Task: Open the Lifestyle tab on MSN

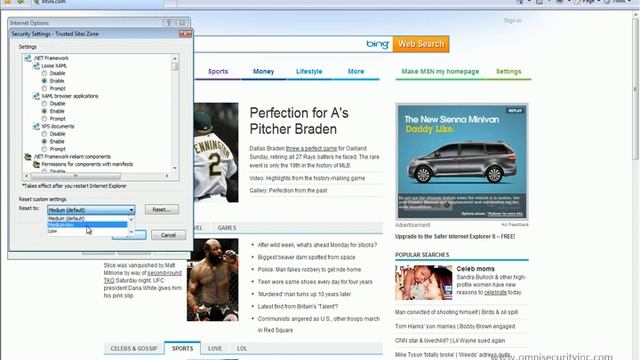Action: coord(309,71)
